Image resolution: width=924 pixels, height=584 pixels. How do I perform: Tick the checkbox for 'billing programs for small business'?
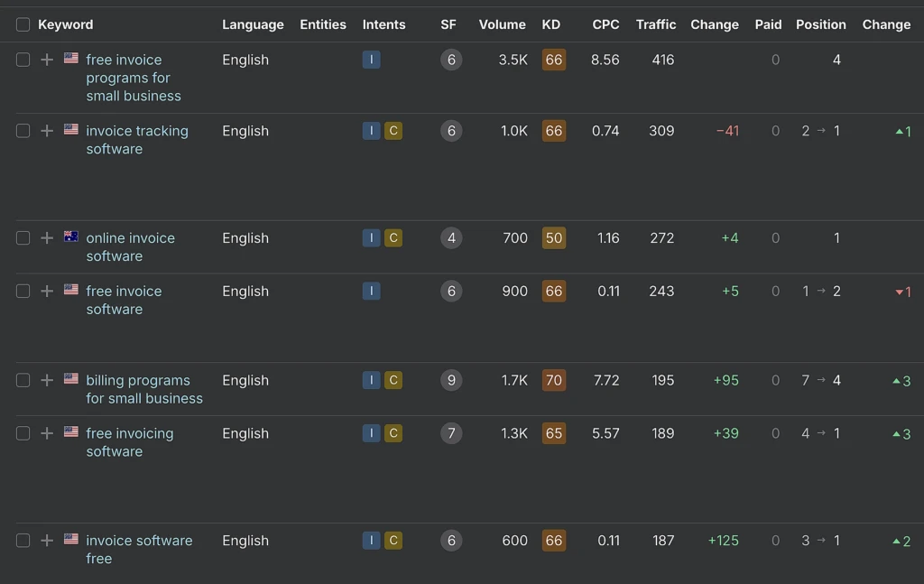23,380
